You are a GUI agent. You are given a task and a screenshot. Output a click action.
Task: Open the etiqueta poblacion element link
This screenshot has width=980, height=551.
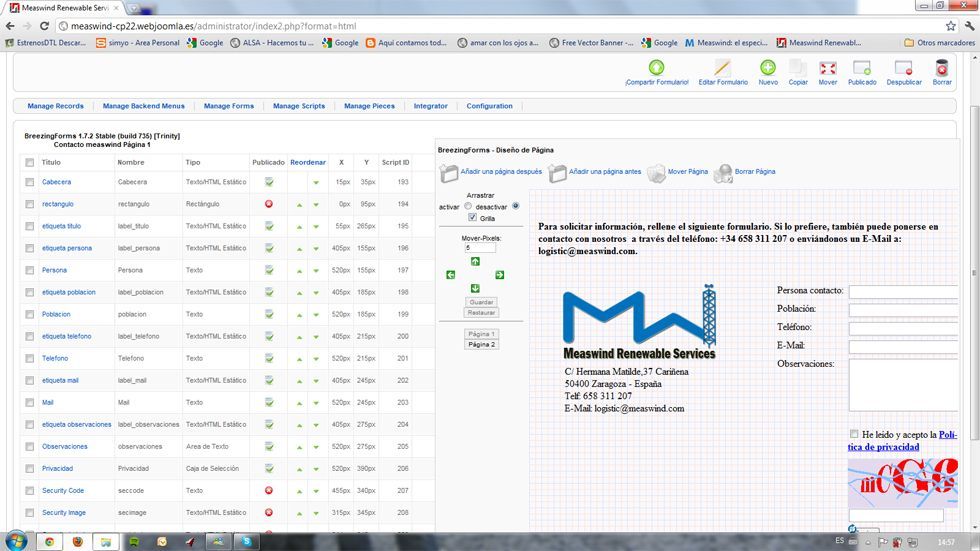coord(69,292)
